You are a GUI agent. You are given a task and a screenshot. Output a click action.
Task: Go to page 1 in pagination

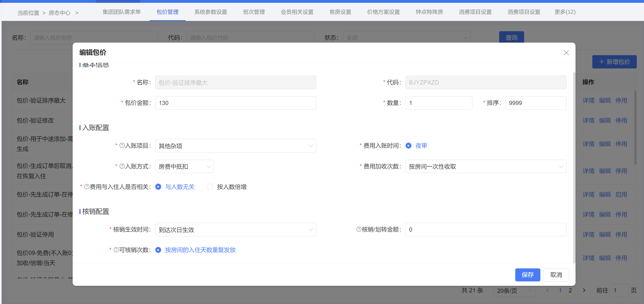point(560,290)
